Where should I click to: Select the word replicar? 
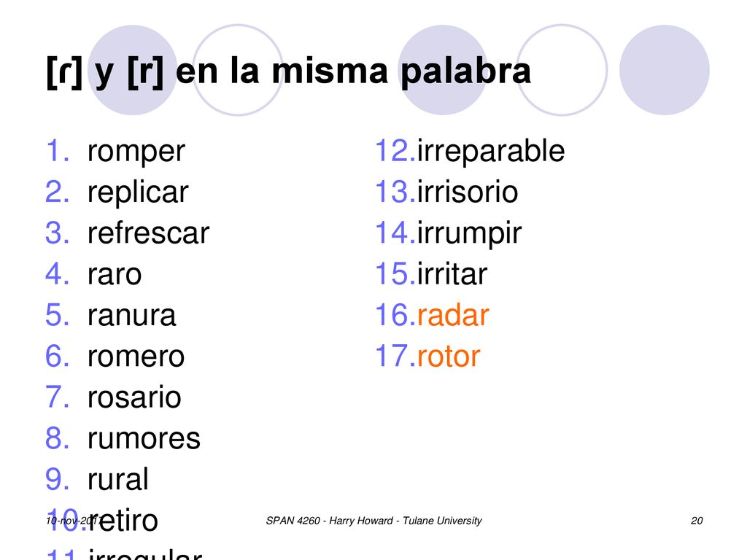(x=138, y=192)
